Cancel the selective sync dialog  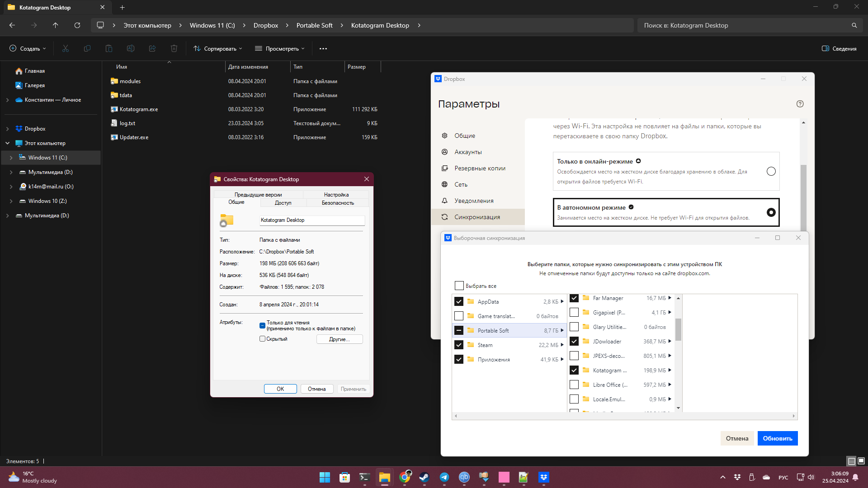(737, 438)
